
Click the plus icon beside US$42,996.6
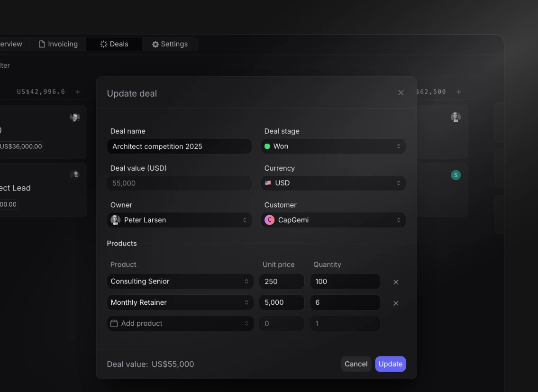click(77, 91)
